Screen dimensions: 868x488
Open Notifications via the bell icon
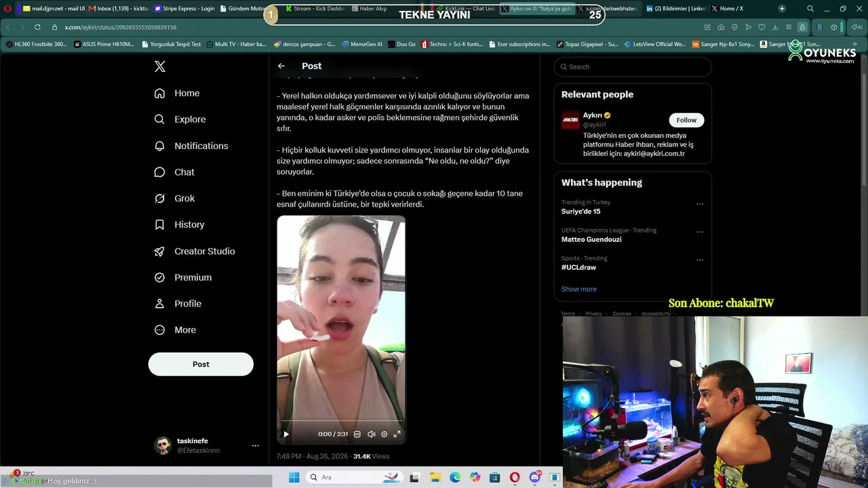[159, 146]
